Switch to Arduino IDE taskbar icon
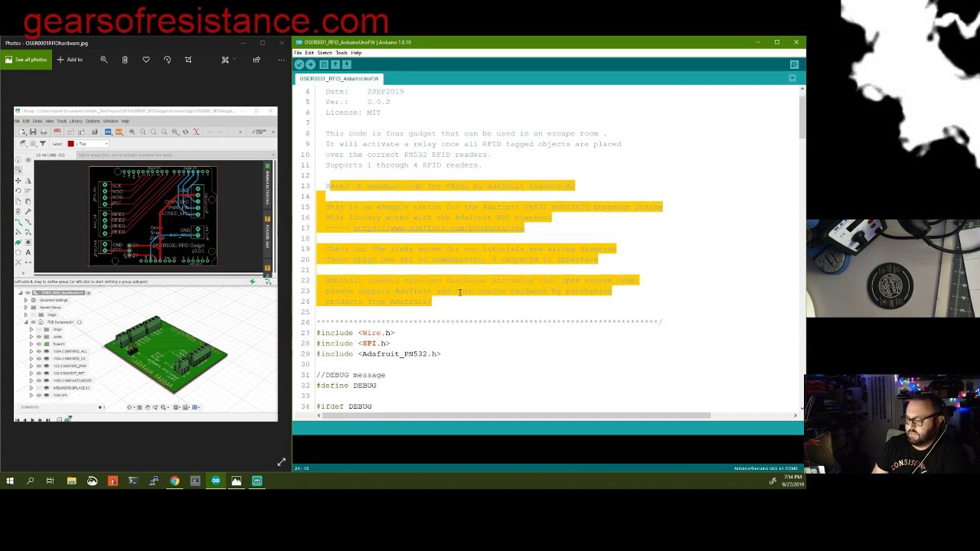 pyautogui.click(x=216, y=481)
